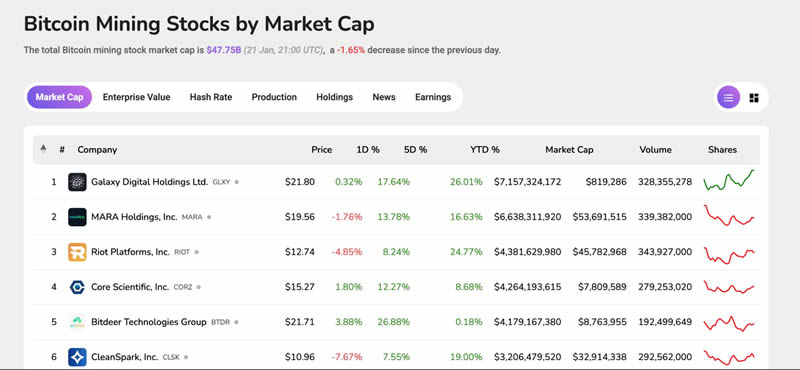The height and width of the screenshot is (370, 800).
Task: Click the $47.75B total market cap value
Action: coord(223,51)
